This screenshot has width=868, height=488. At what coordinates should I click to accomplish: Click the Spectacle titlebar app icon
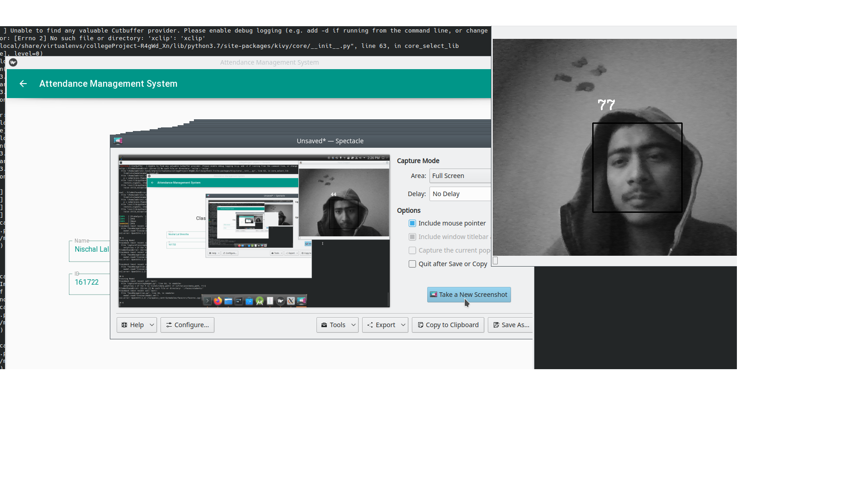(x=118, y=141)
